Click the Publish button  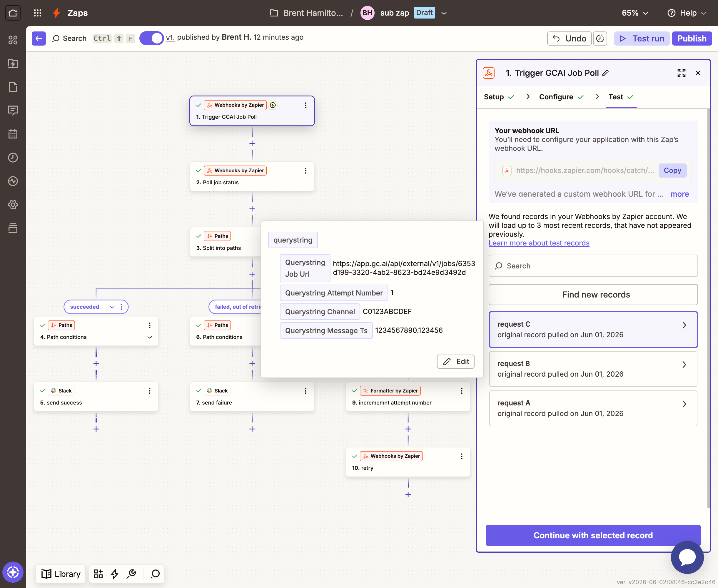(692, 38)
